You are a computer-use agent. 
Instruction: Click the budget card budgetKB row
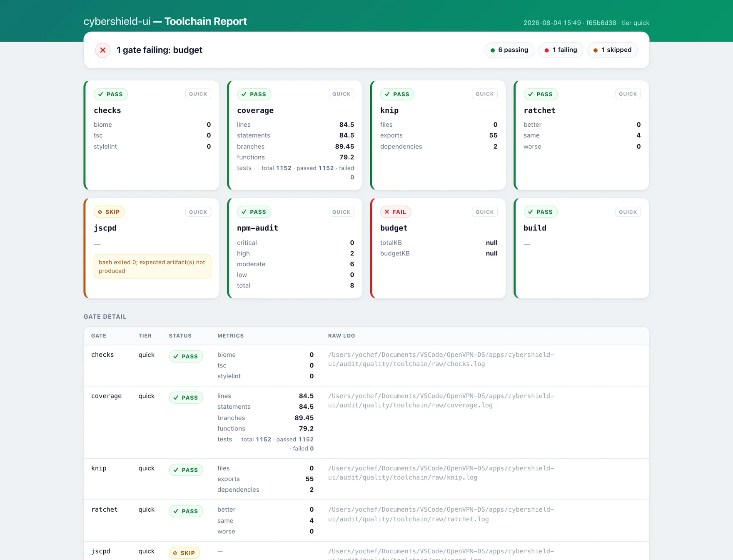point(439,253)
